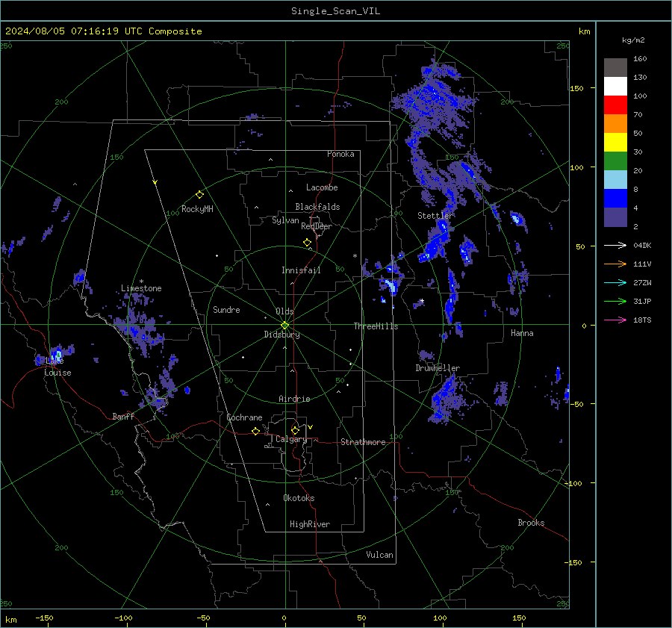
Task: Select the orange 50-70 color swatch
Action: [x=615, y=124]
